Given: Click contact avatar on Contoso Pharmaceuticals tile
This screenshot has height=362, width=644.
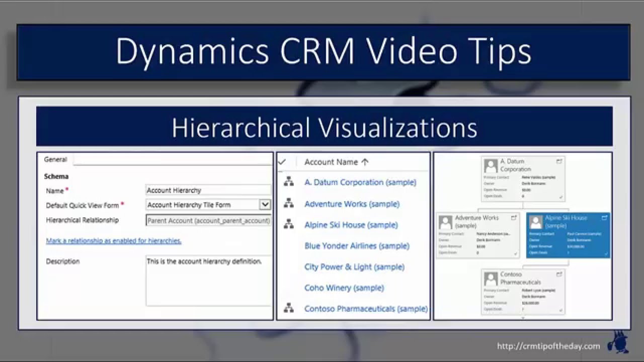Looking at the screenshot, I should [491, 279].
